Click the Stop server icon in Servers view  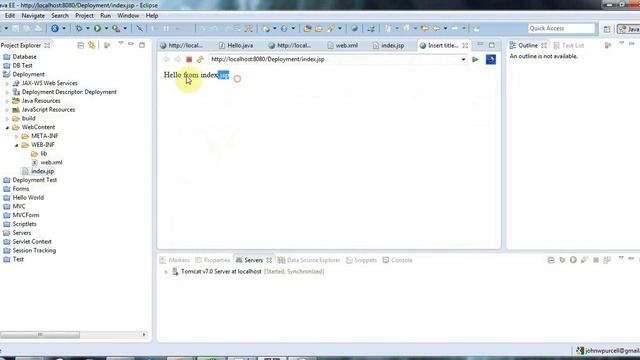[x=596, y=260]
